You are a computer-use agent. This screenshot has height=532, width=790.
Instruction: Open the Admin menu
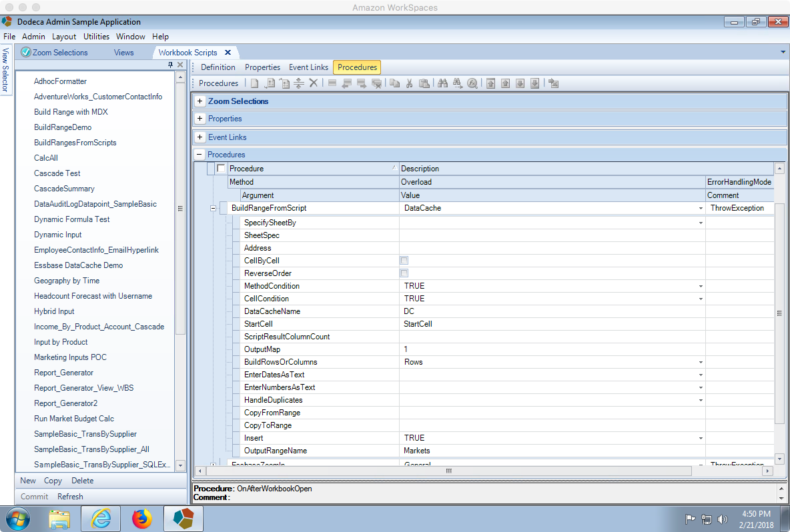(x=33, y=37)
